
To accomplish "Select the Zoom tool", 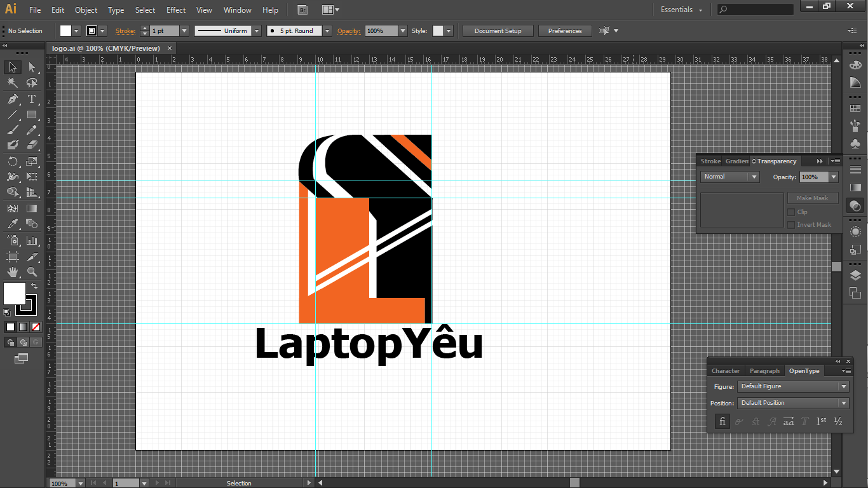I will [32, 272].
